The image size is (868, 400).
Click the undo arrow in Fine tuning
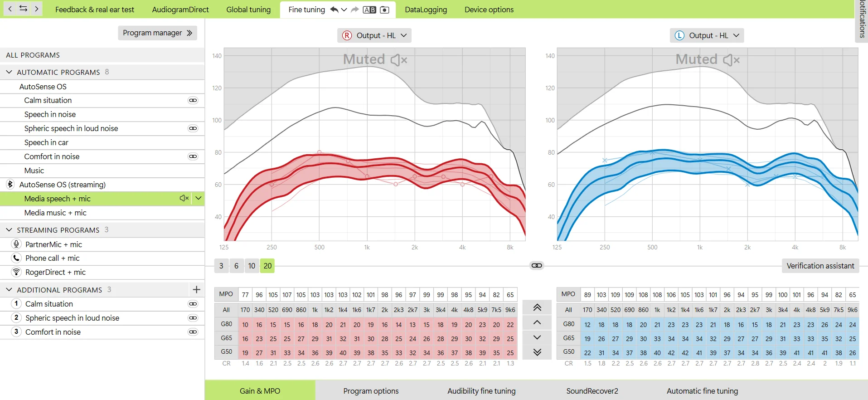tap(334, 10)
